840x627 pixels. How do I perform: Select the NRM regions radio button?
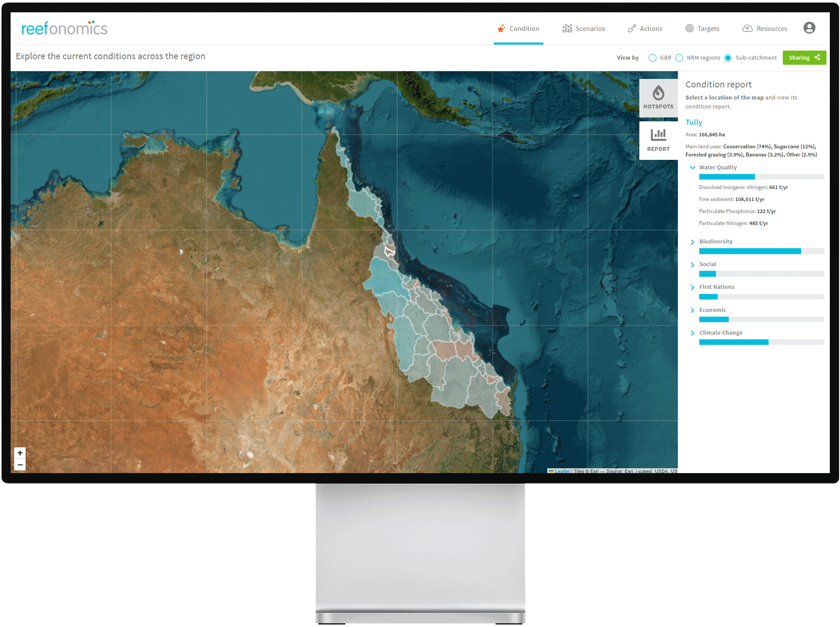679,58
